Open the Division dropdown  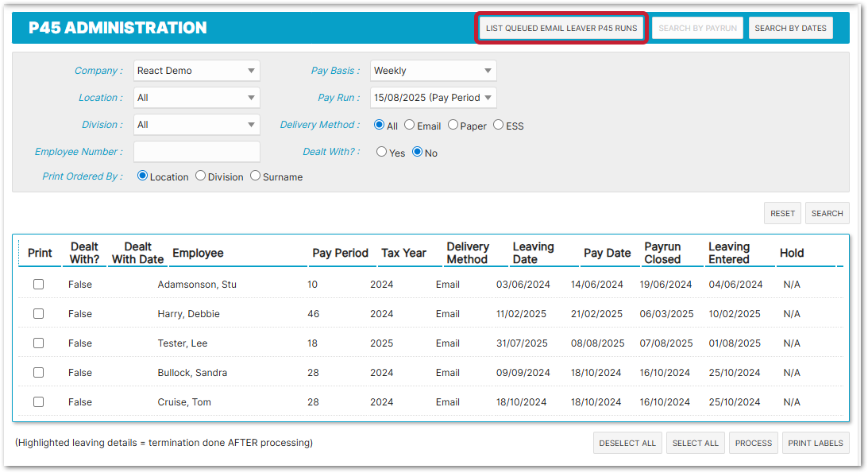[x=196, y=125]
